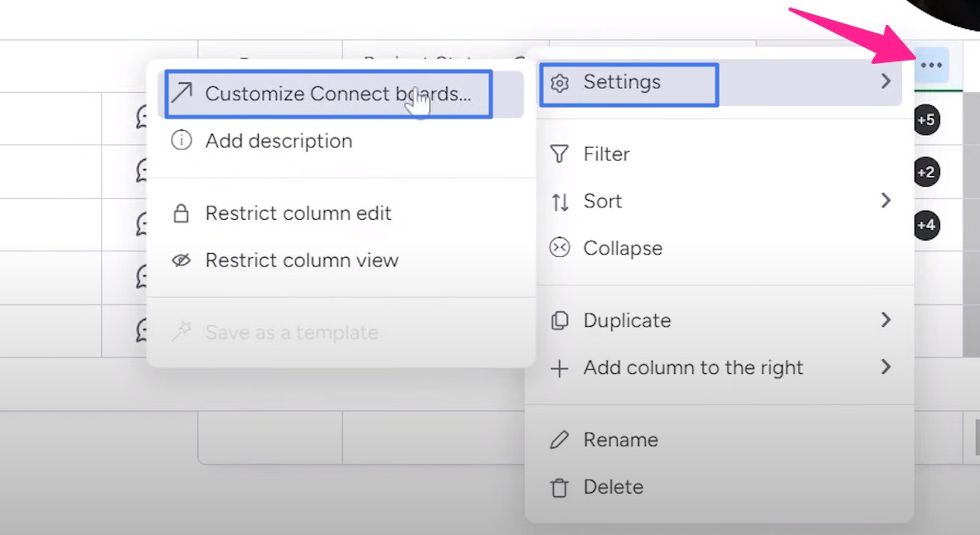Select Customize Connect boards from the menu
980x535 pixels.
327,93
